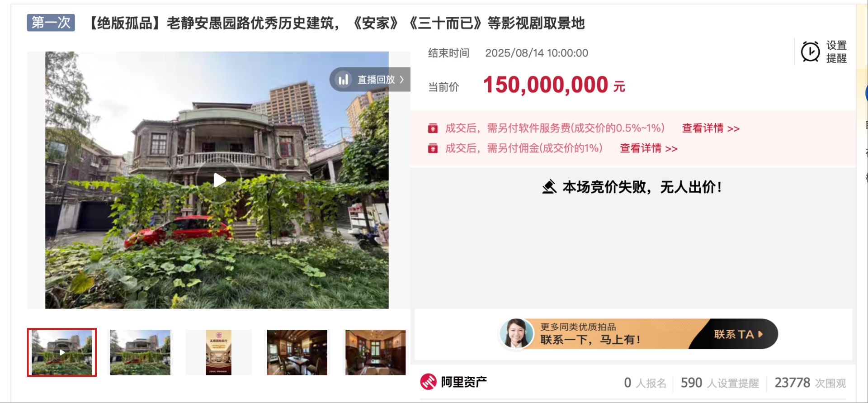Click the red fee icon beside 软件服务费
The width and height of the screenshot is (868, 403).
tap(433, 128)
